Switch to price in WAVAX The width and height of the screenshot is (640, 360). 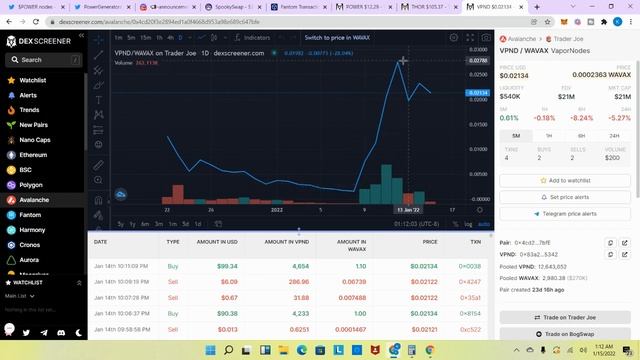[337, 38]
